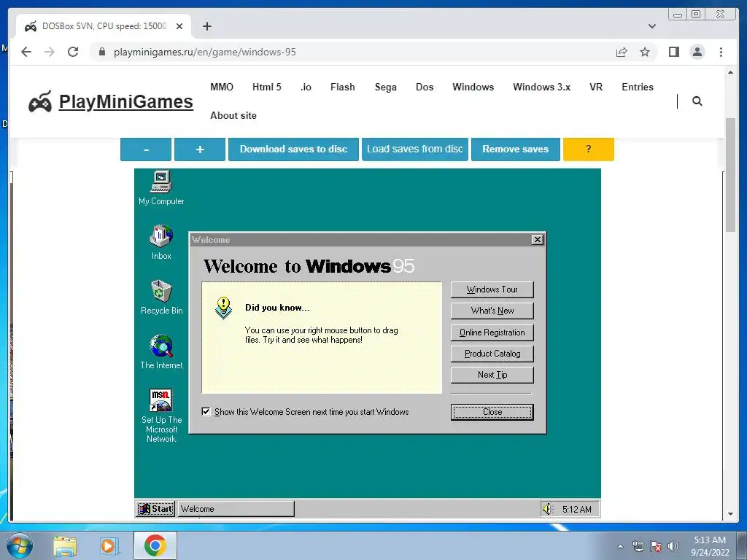Open the Windows 7 Start orb
This screenshot has width=747, height=560.
pos(19,545)
